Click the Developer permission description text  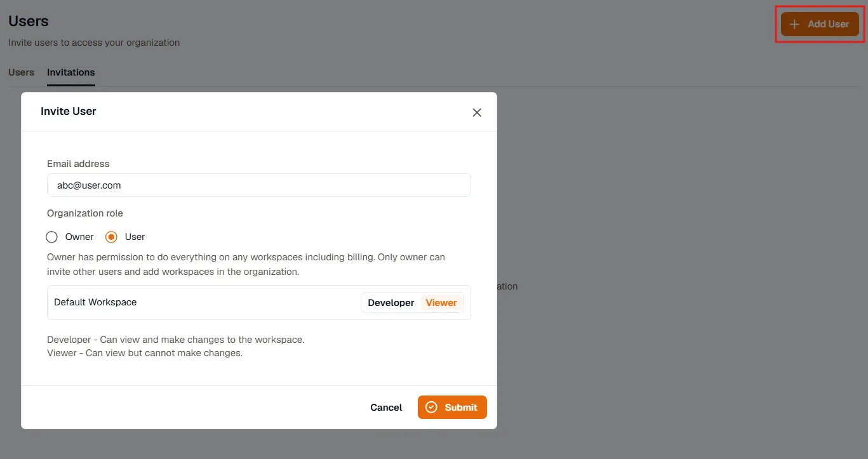176,340
